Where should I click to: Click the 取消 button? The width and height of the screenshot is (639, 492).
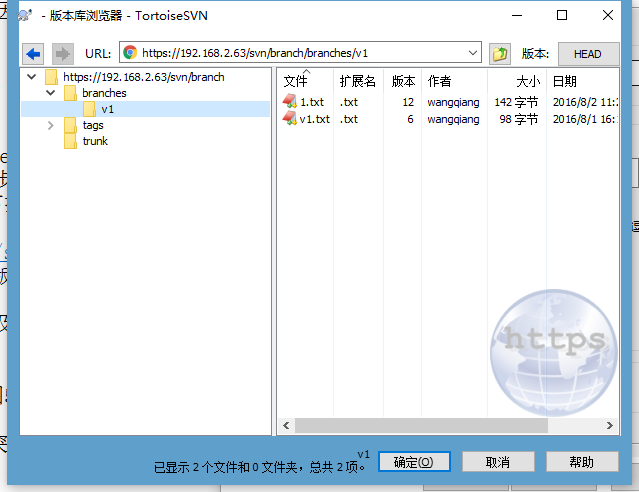(498, 462)
